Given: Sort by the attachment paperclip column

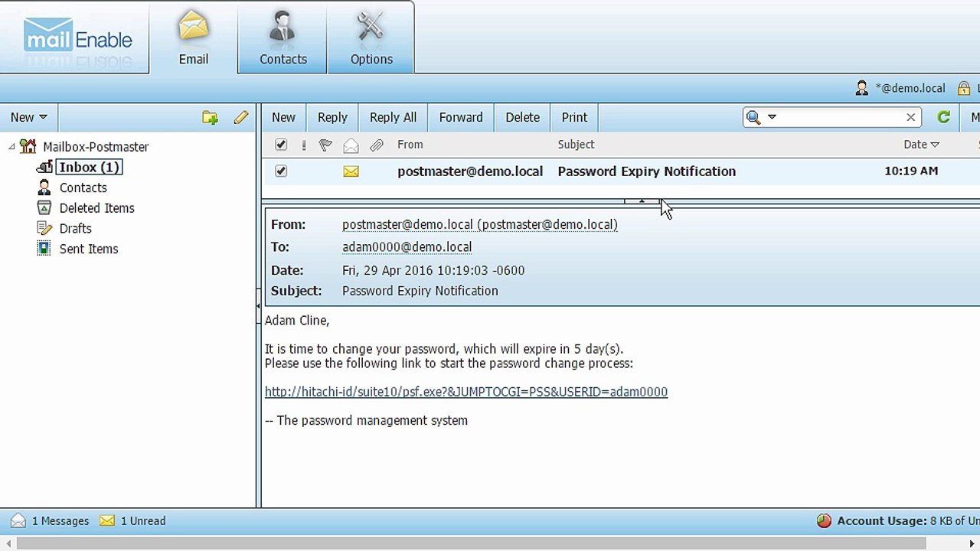Looking at the screenshot, I should tap(376, 145).
